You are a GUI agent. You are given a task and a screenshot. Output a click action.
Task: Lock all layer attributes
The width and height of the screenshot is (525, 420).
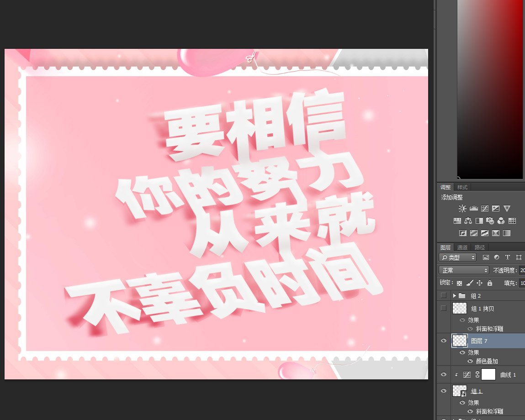click(x=490, y=283)
